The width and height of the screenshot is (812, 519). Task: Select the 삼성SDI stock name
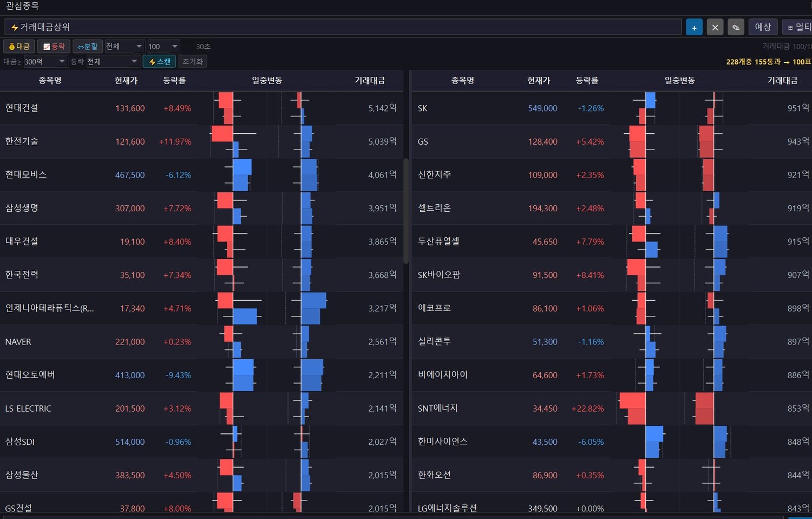point(20,442)
